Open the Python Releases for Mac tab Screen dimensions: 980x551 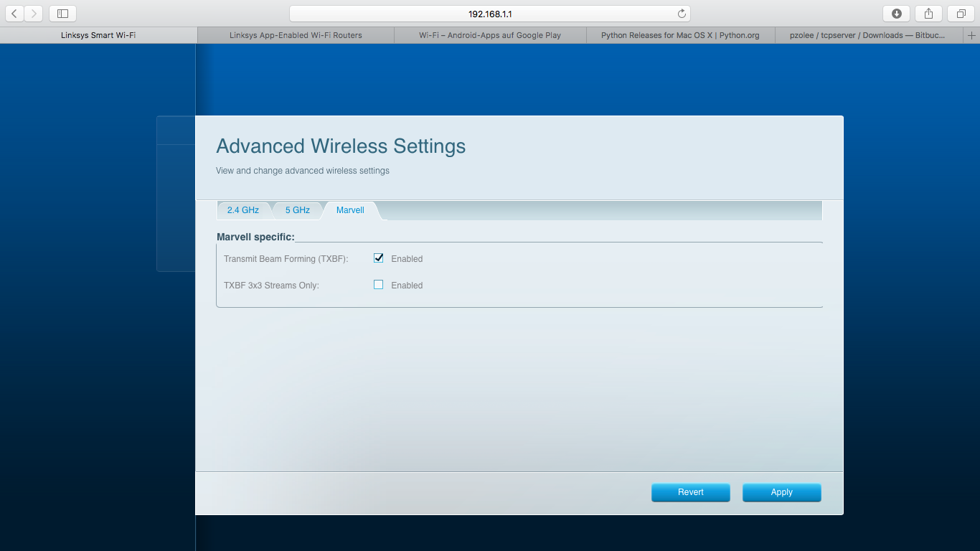click(680, 34)
